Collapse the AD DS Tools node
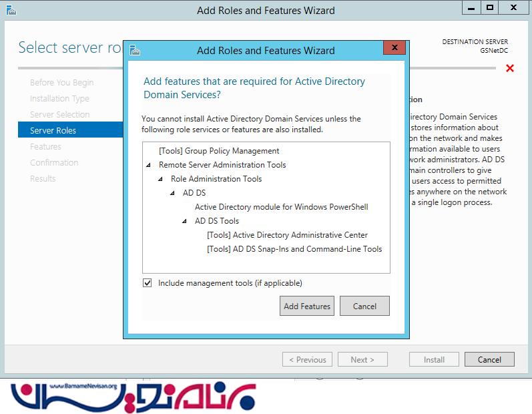 (184, 221)
